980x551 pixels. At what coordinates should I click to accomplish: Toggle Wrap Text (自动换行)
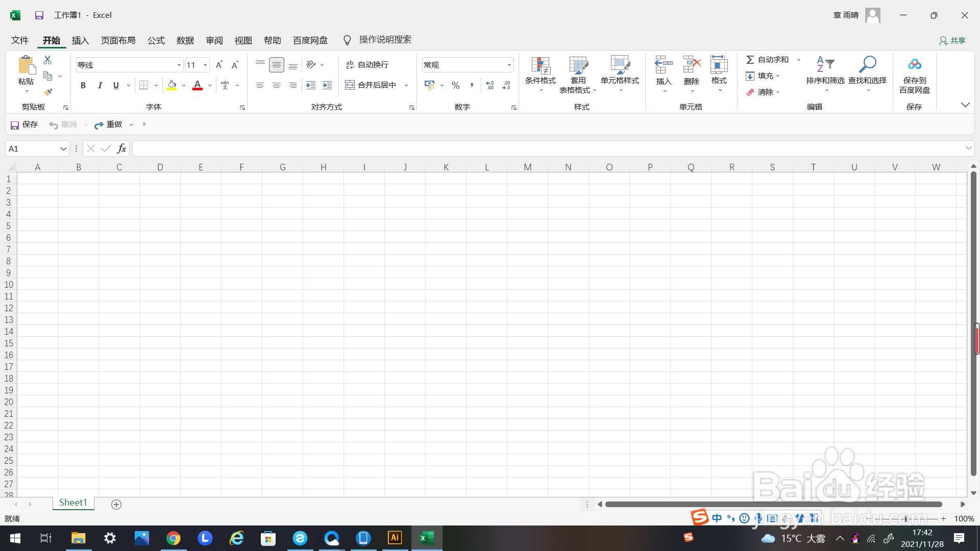point(367,65)
